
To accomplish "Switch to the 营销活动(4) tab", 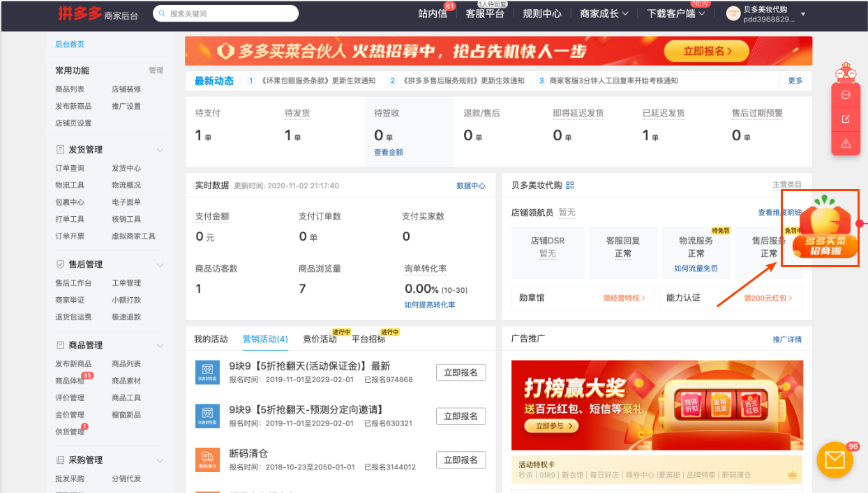I will 265,339.
